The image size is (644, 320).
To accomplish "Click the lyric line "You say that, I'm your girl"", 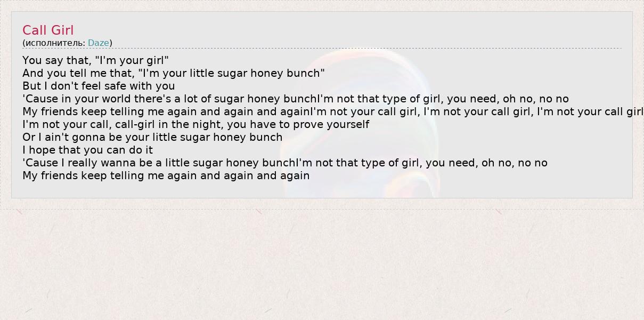I will 95,60.
